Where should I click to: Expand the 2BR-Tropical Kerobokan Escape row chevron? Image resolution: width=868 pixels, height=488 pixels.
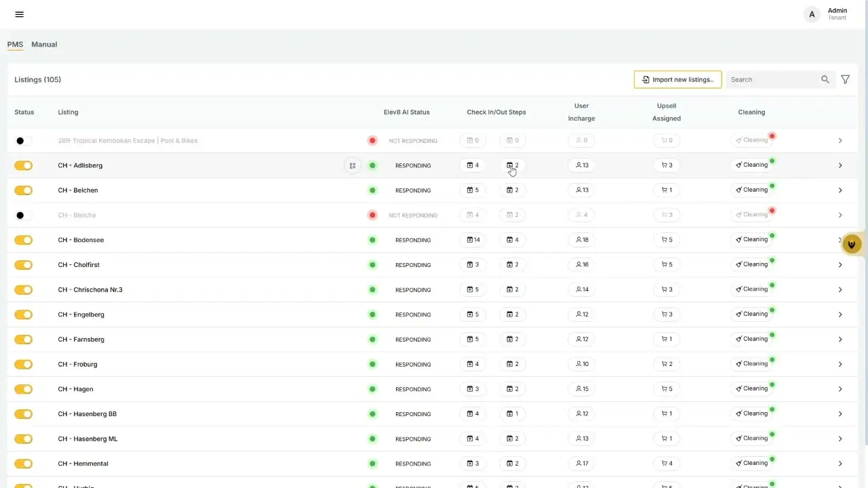pos(840,141)
